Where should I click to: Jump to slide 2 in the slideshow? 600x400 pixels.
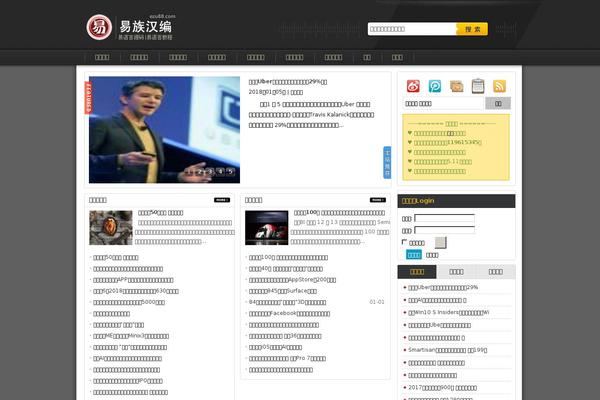coord(200,172)
